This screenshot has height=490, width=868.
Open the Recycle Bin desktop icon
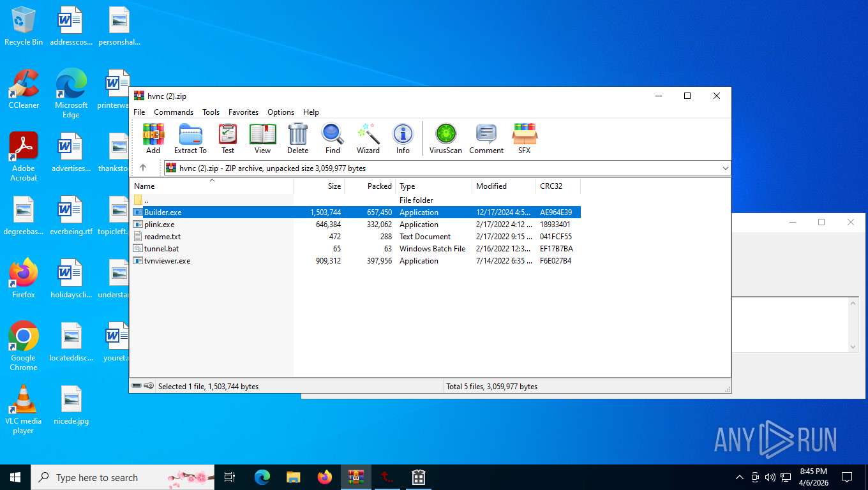pyautogui.click(x=24, y=26)
